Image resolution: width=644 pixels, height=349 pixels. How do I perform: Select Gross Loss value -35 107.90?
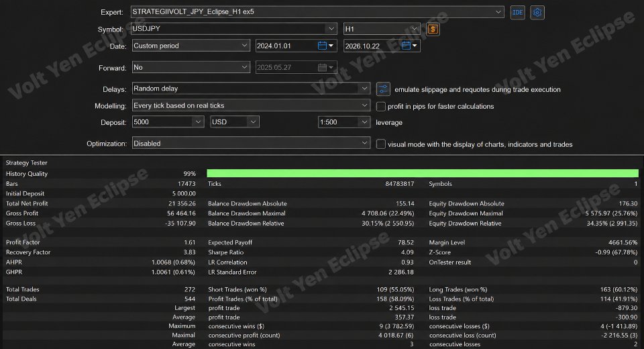click(180, 223)
